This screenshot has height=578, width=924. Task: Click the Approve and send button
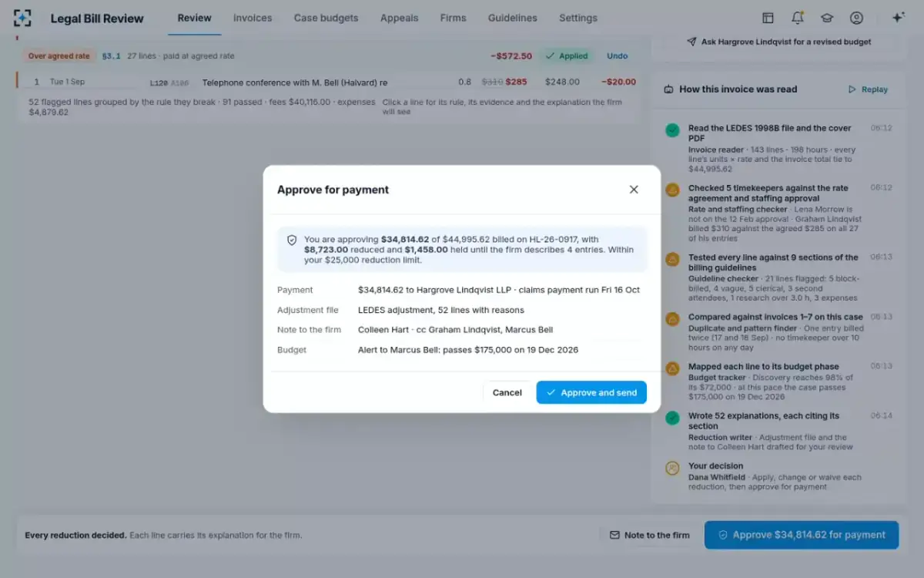(x=591, y=392)
